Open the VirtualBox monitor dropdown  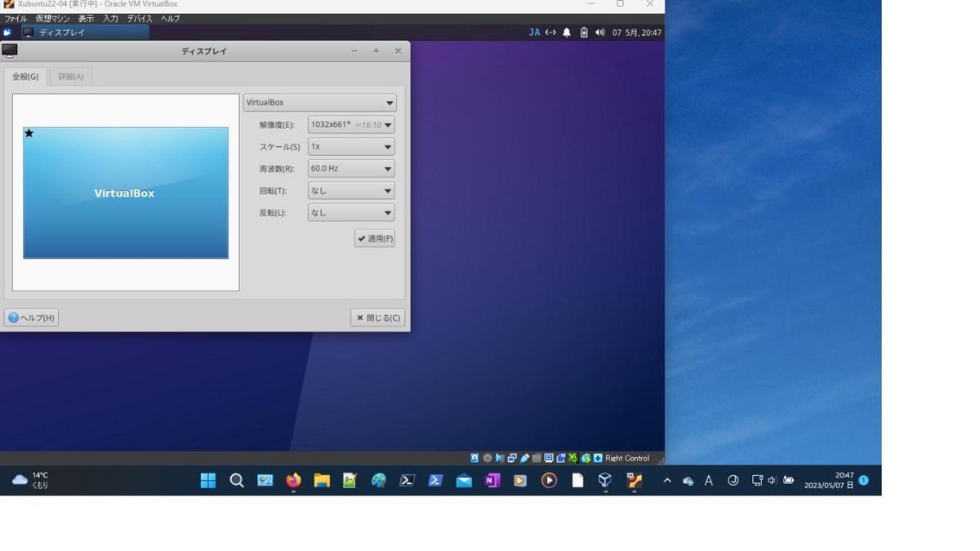tap(320, 103)
